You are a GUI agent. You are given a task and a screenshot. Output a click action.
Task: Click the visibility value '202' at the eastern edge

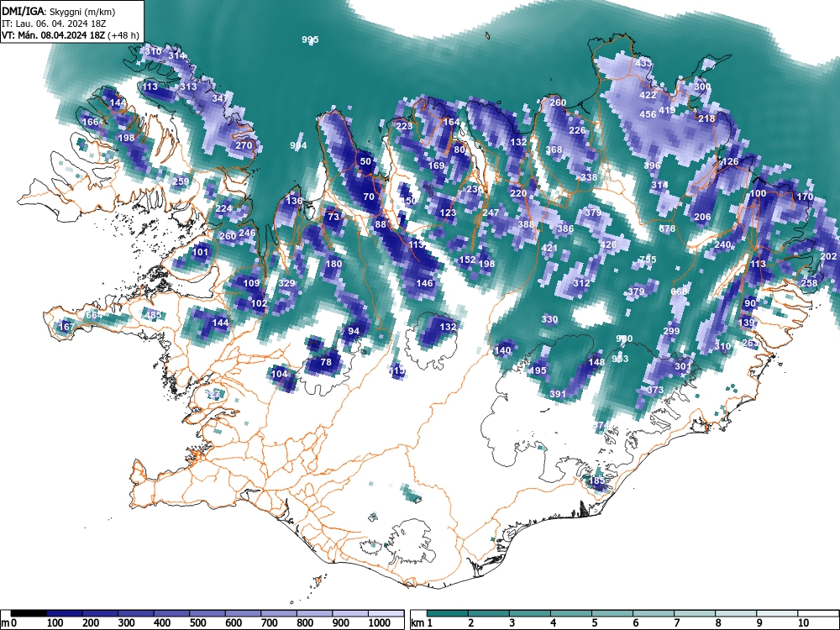pos(828,256)
